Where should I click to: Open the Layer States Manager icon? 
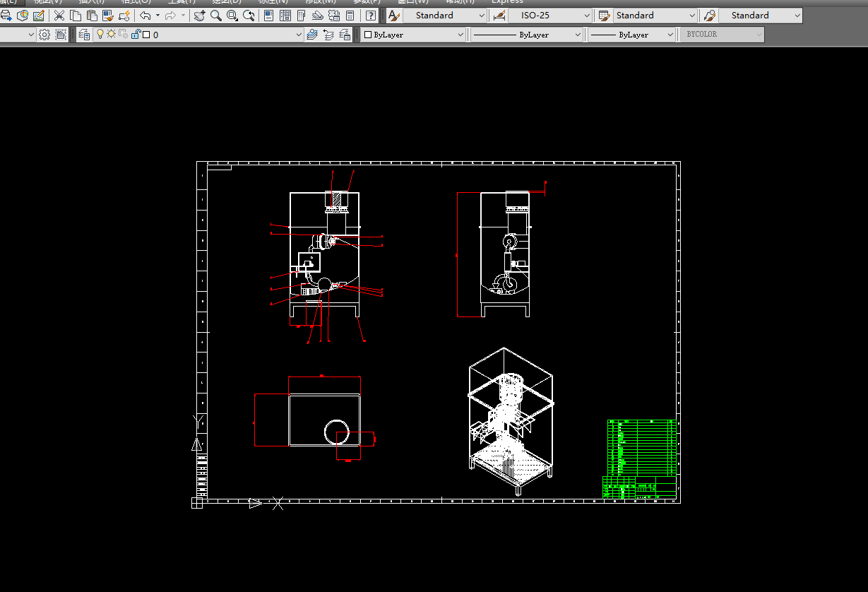click(344, 34)
